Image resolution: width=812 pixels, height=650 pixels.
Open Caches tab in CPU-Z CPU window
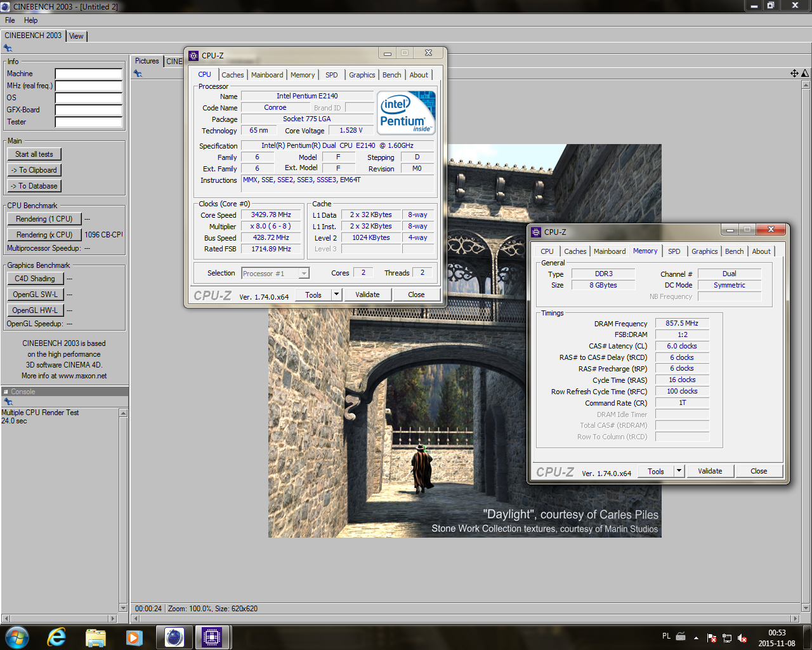click(233, 75)
